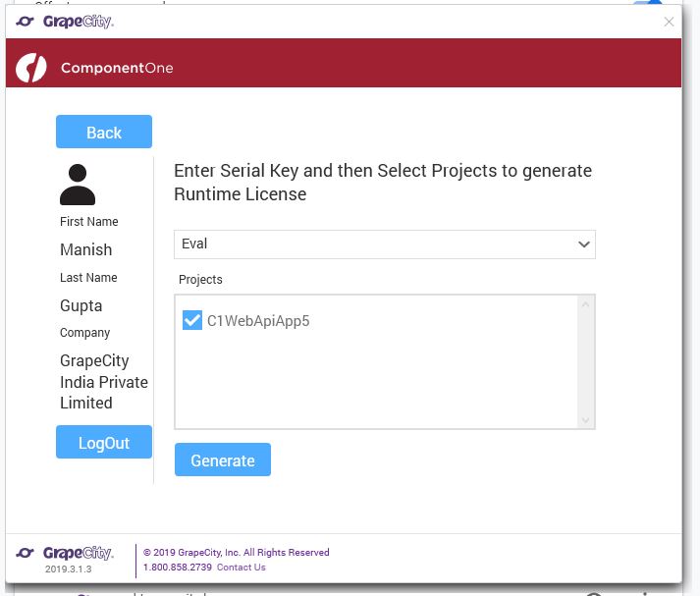Select the C1WebApiApp5 project name
Screen dimensions: 700x596
tap(258, 321)
